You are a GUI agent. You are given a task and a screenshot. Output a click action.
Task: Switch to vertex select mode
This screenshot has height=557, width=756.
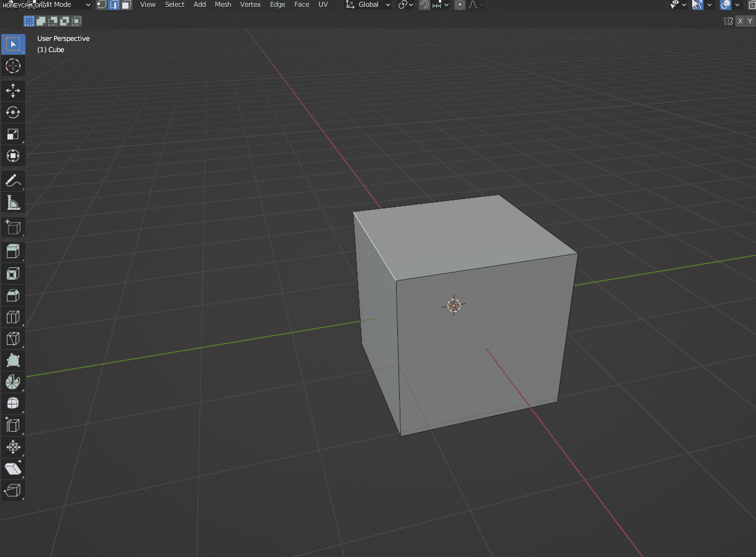[x=102, y=5]
